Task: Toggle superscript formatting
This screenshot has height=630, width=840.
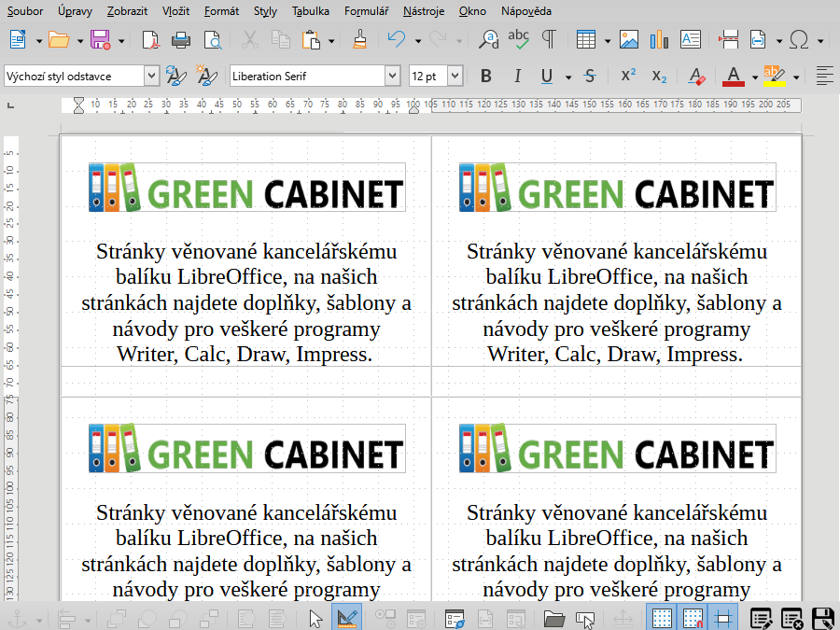Action: click(x=628, y=77)
